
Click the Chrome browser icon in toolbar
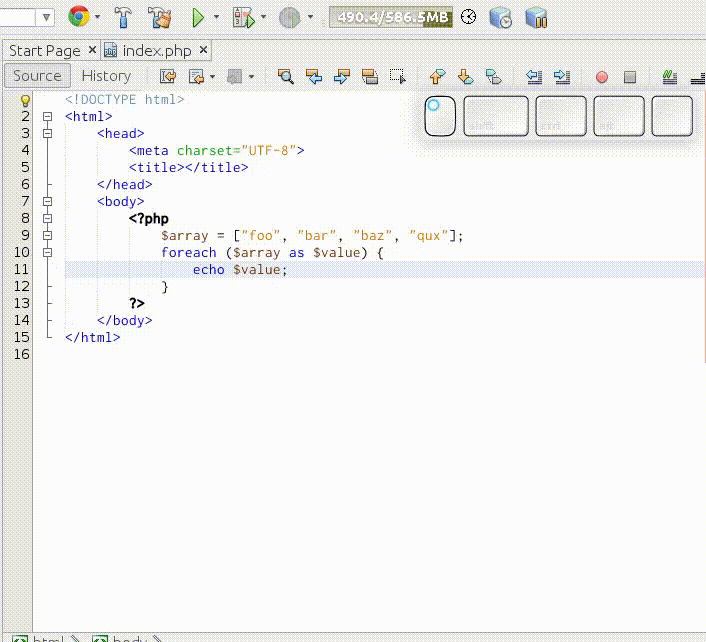click(78, 17)
